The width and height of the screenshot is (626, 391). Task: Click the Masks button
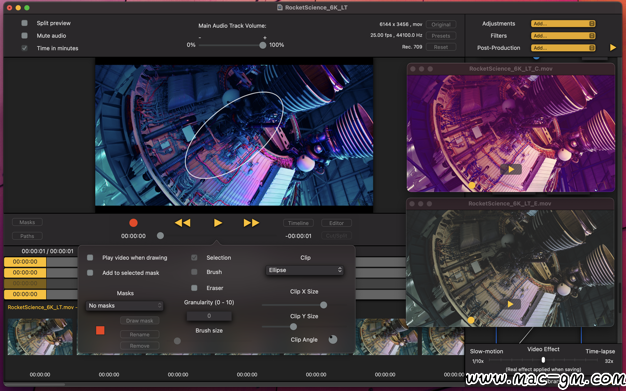coord(27,222)
